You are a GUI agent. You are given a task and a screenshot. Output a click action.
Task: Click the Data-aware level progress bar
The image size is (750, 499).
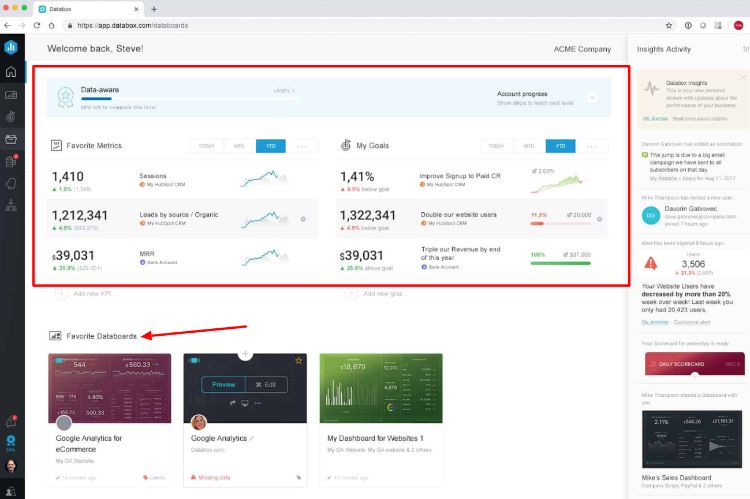tap(190, 99)
